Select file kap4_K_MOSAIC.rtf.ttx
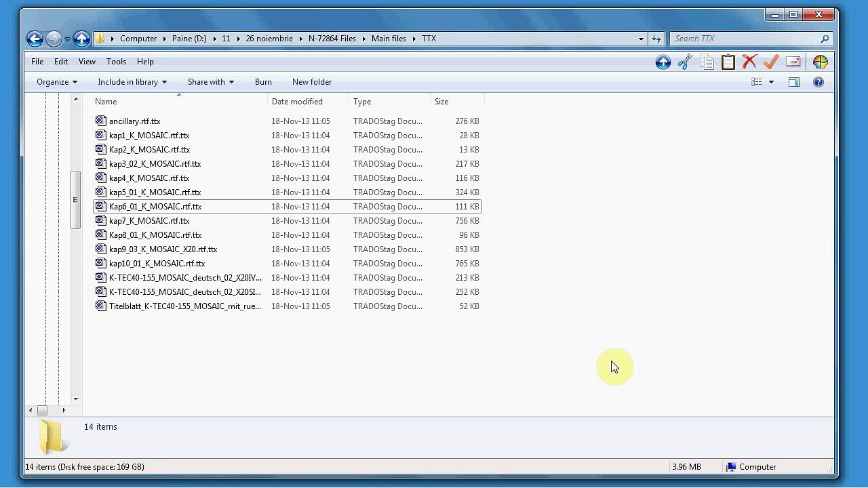This screenshot has width=868, height=488. pos(149,178)
